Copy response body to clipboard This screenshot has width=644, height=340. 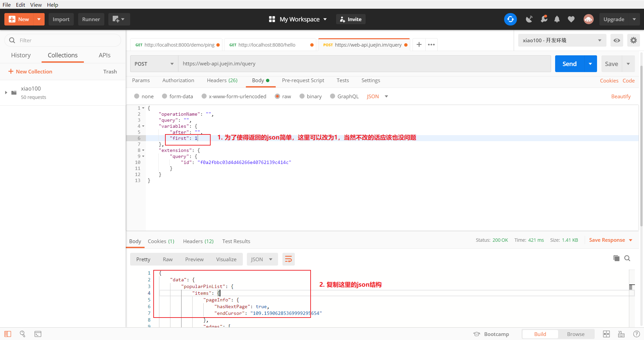[x=616, y=258]
